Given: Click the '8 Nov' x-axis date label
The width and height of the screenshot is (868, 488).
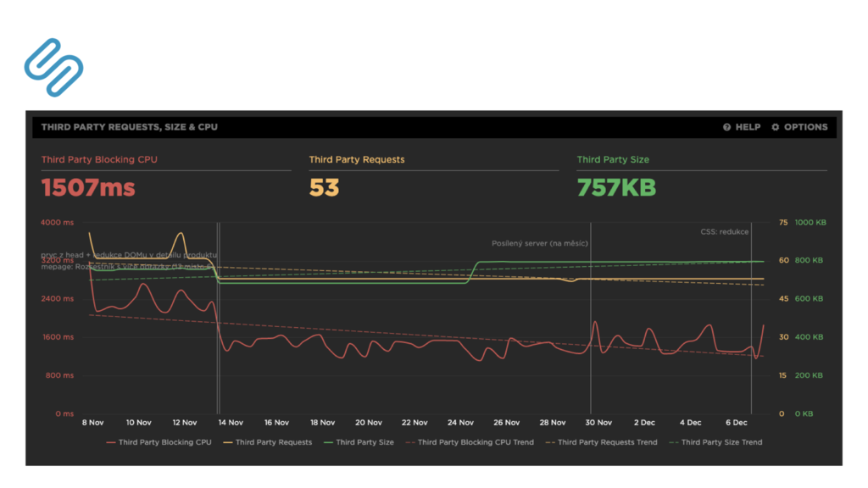Looking at the screenshot, I should tap(92, 422).
